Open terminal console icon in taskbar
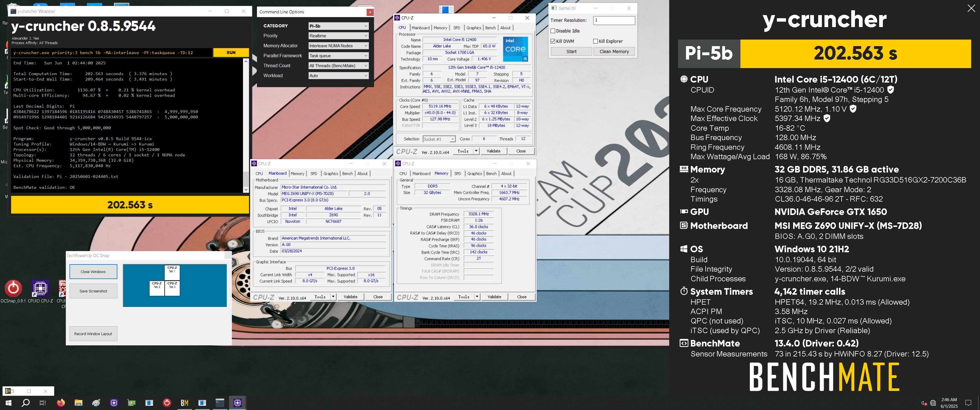This screenshot has width=980, height=410. pyautogui.click(x=220, y=403)
